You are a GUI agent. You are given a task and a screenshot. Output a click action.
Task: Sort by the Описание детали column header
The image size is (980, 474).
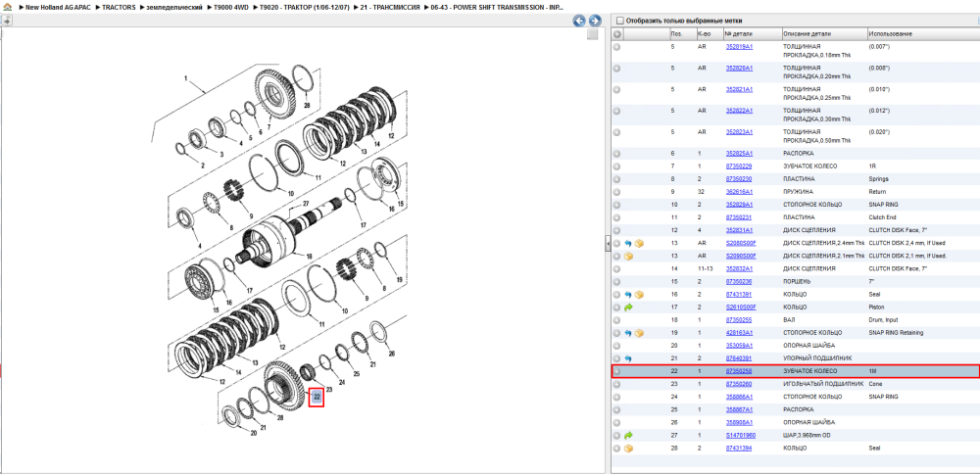(824, 33)
